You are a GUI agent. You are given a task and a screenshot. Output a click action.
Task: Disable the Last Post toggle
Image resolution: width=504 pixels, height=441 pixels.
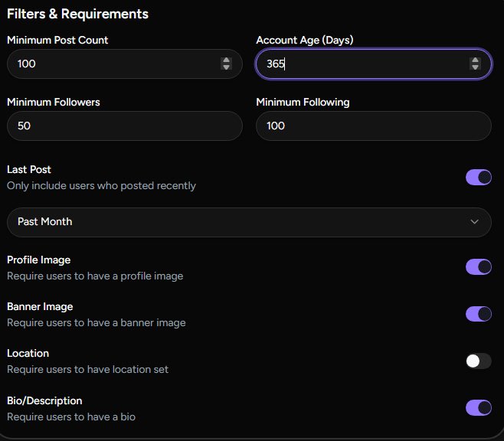pyautogui.click(x=478, y=178)
